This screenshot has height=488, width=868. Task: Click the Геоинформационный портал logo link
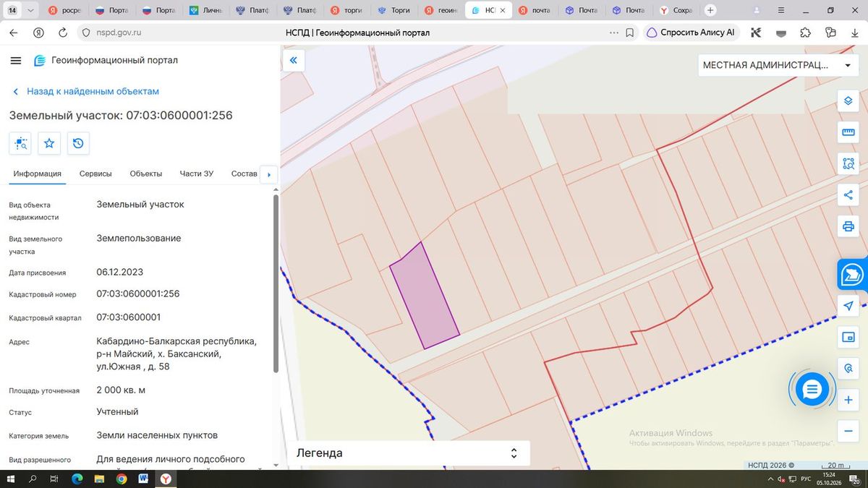[x=105, y=61]
